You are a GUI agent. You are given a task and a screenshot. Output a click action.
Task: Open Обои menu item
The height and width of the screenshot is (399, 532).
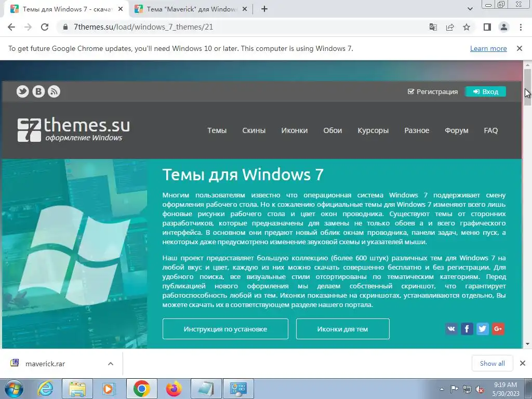click(x=332, y=130)
